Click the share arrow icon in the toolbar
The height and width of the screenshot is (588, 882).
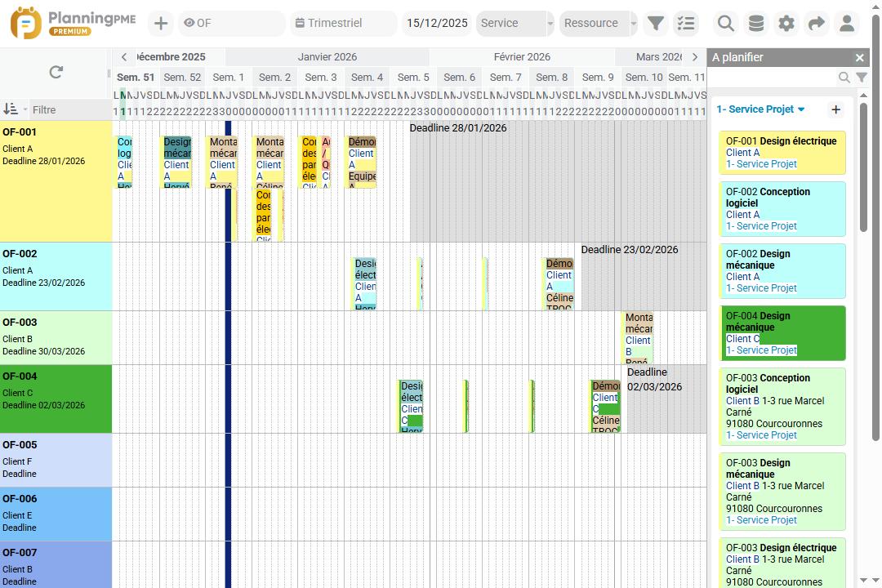816,23
